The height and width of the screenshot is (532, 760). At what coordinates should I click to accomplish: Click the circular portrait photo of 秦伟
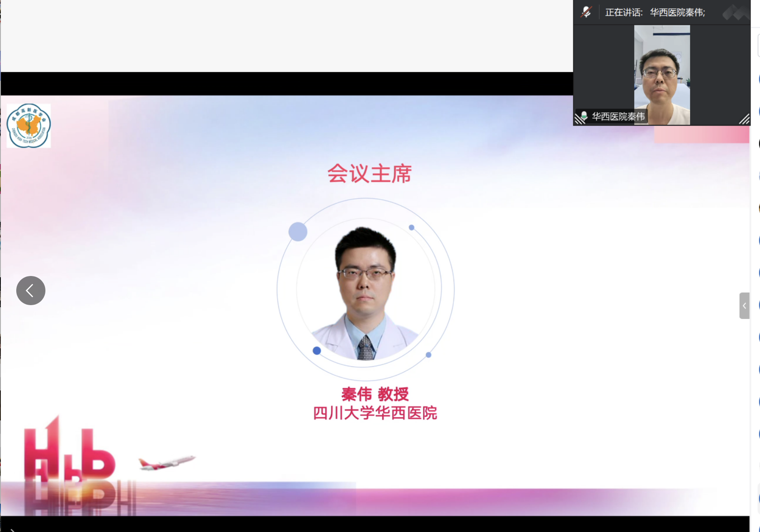[365, 289]
